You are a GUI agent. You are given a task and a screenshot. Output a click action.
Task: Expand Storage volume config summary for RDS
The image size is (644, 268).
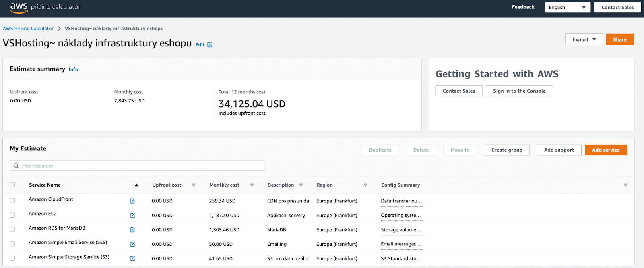(x=401, y=230)
